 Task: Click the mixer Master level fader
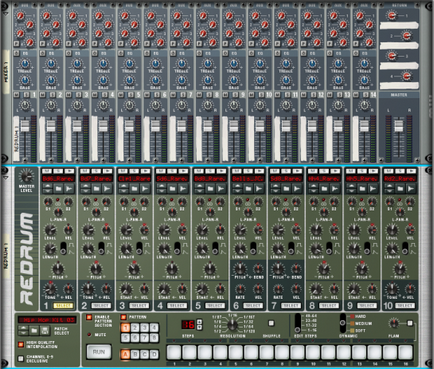coord(399,126)
